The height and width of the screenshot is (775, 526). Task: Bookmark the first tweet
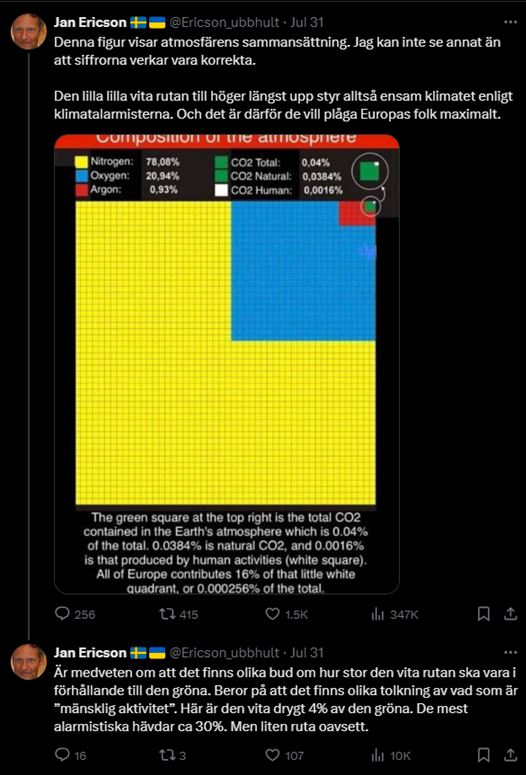(x=483, y=614)
